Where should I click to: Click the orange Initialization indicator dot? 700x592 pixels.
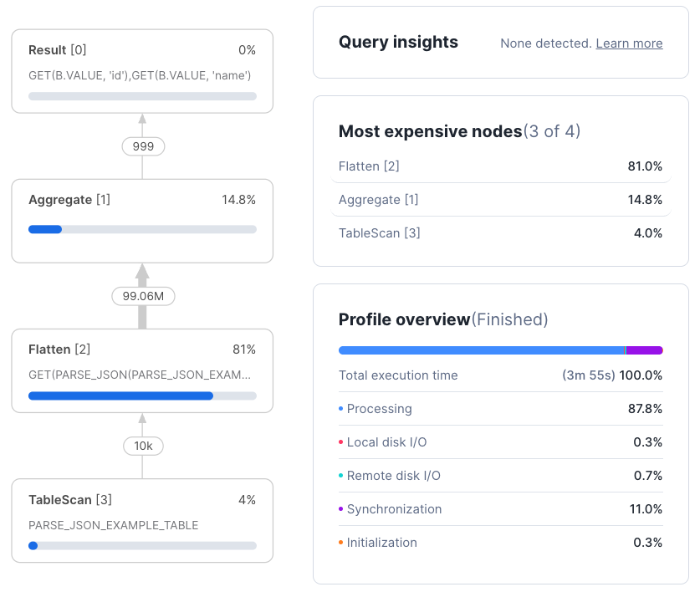[342, 543]
